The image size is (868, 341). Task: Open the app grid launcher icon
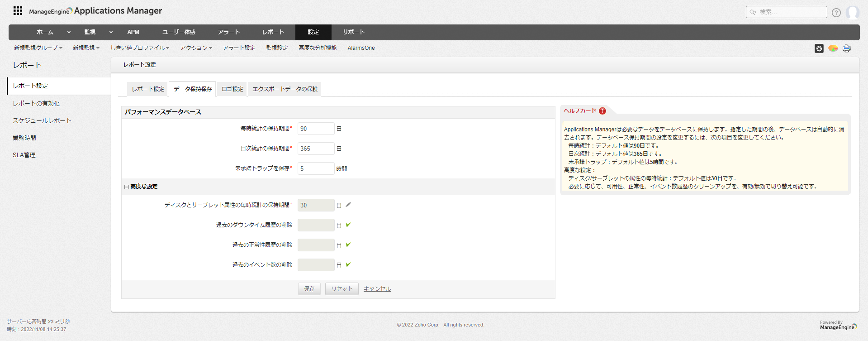18,11
